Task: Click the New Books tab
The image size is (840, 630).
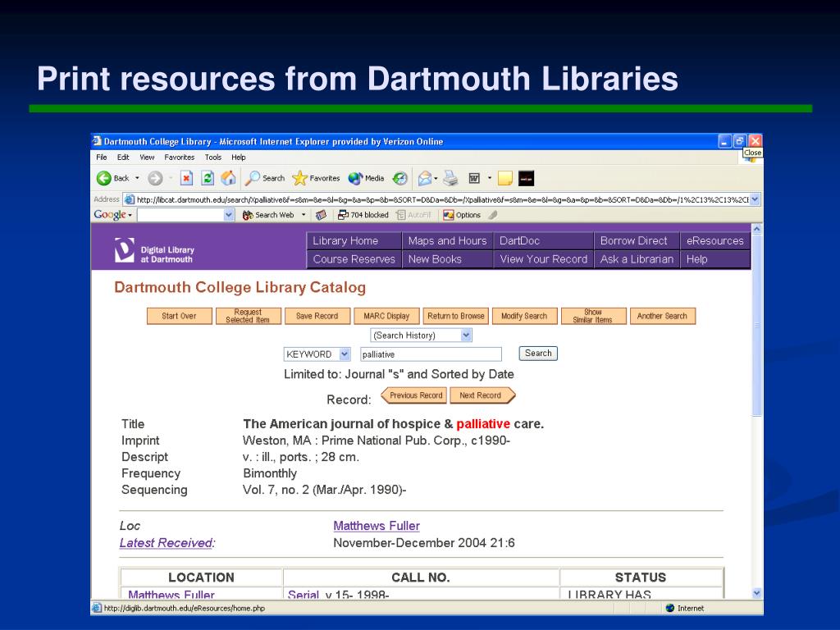Action: (x=447, y=259)
